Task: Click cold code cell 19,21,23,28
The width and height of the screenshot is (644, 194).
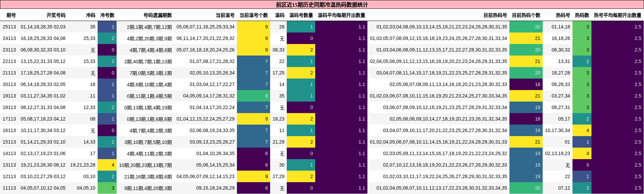Action: pos(83,165)
